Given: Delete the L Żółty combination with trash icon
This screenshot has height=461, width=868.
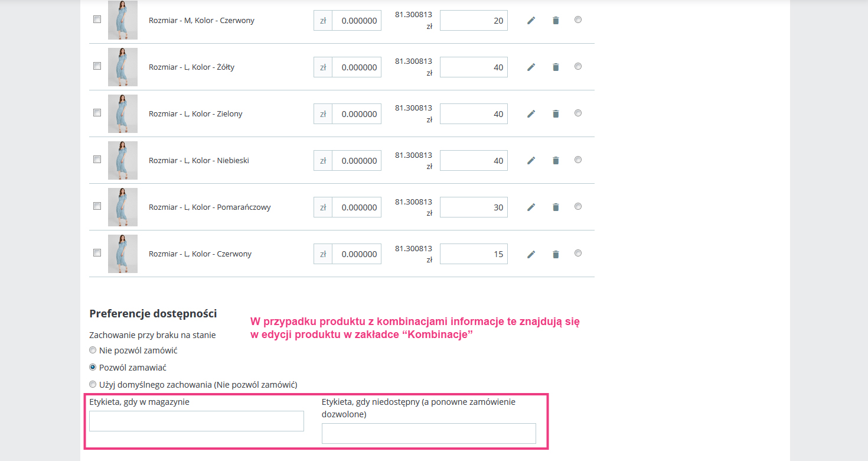Looking at the screenshot, I should [x=556, y=67].
